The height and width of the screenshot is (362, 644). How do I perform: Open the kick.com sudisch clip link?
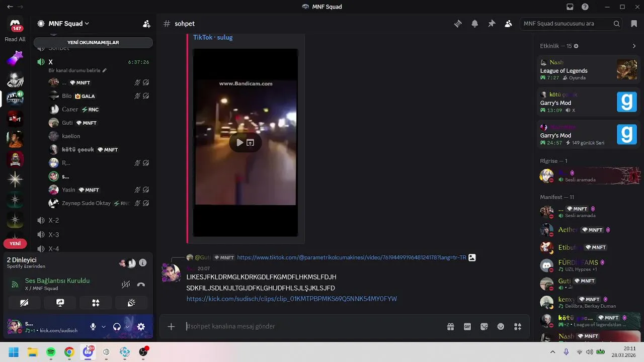click(291, 299)
